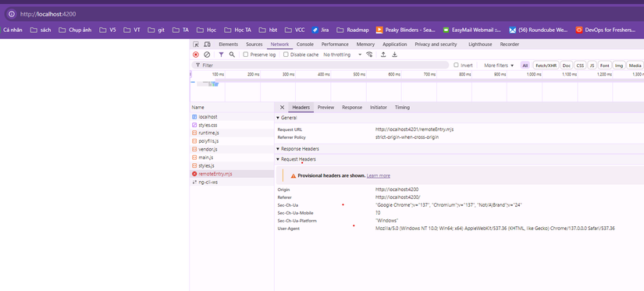Import a HAR file using the upload icon
Image resolution: width=644 pixels, height=291 pixels.
coord(383,55)
